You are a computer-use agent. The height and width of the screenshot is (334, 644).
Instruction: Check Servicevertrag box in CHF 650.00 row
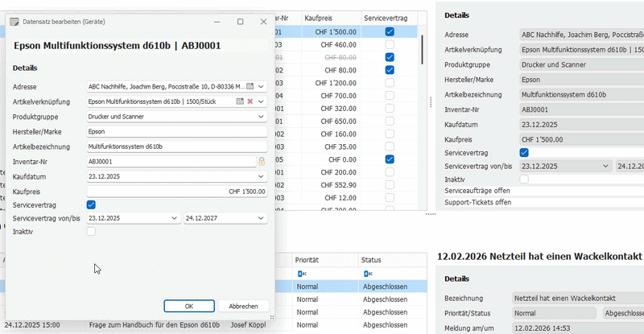tap(390, 121)
